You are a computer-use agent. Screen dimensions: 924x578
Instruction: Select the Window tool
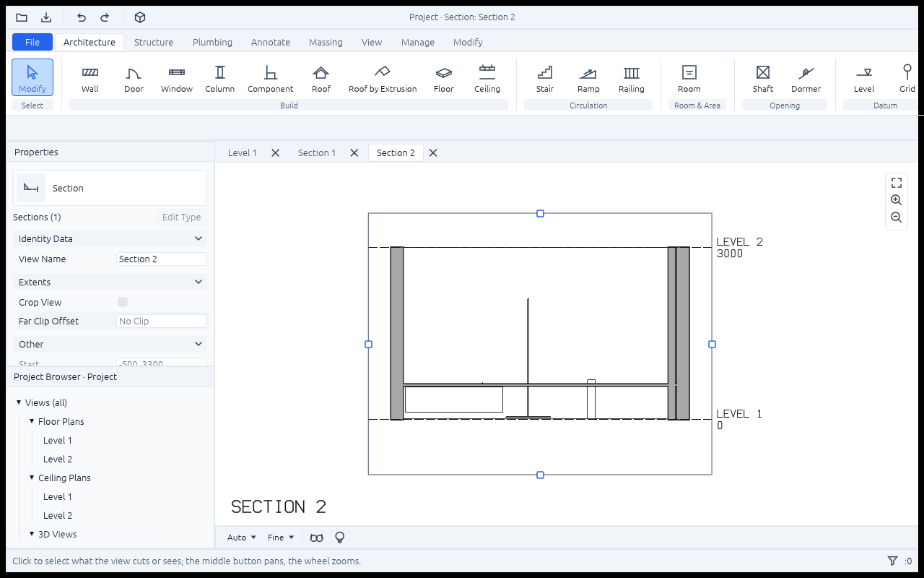[x=177, y=78]
